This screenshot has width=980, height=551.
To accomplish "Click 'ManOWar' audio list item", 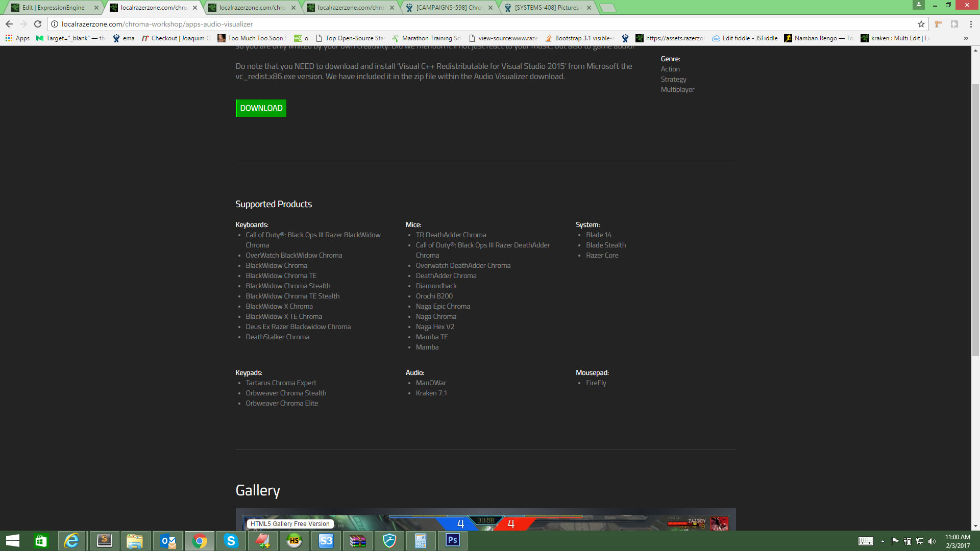I will pyautogui.click(x=431, y=383).
